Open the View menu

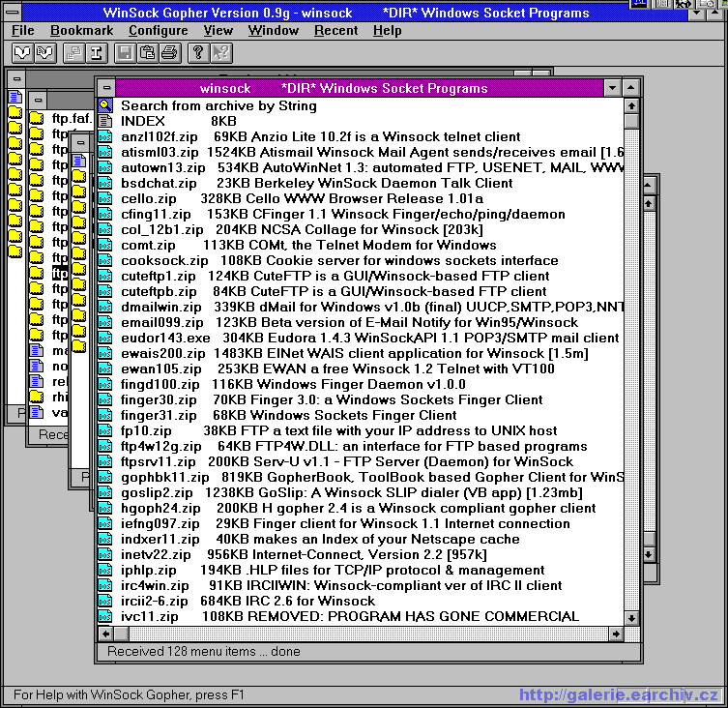[x=218, y=31]
